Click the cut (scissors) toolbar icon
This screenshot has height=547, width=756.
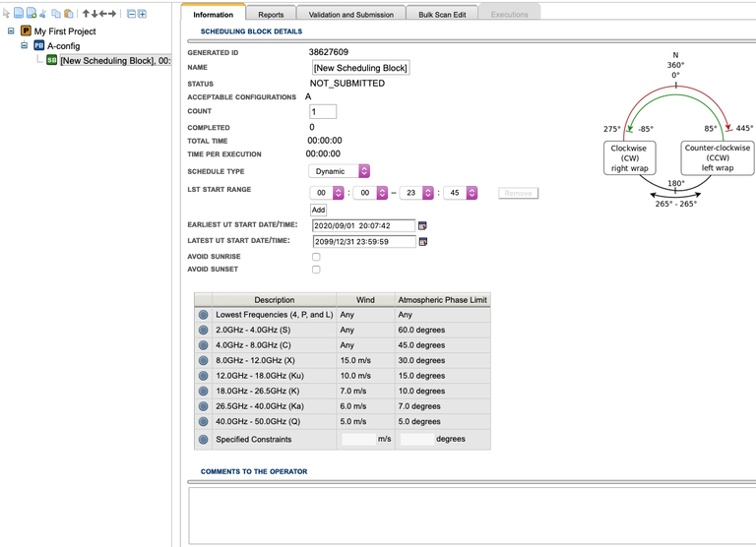42,14
